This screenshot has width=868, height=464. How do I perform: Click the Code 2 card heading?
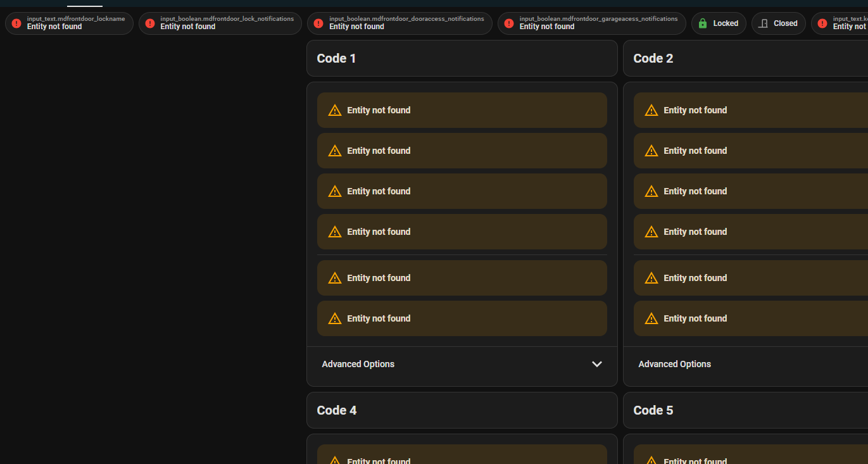point(653,58)
